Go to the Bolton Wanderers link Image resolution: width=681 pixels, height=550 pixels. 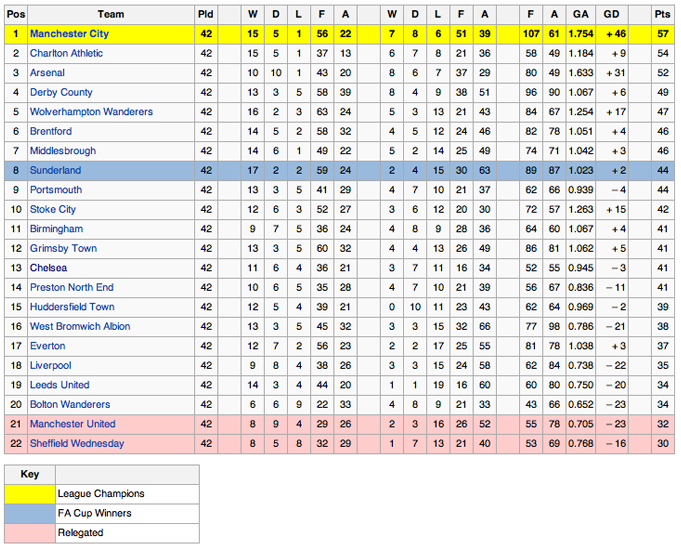pyautogui.click(x=70, y=404)
